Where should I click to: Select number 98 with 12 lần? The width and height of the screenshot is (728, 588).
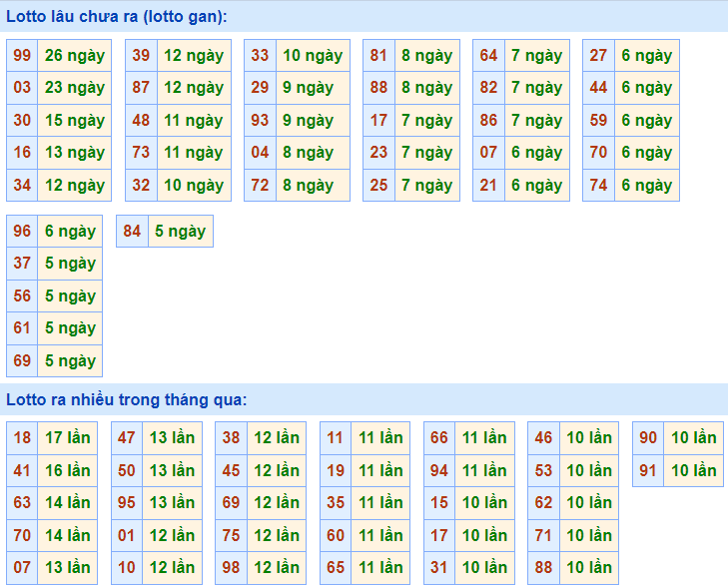pyautogui.click(x=232, y=568)
